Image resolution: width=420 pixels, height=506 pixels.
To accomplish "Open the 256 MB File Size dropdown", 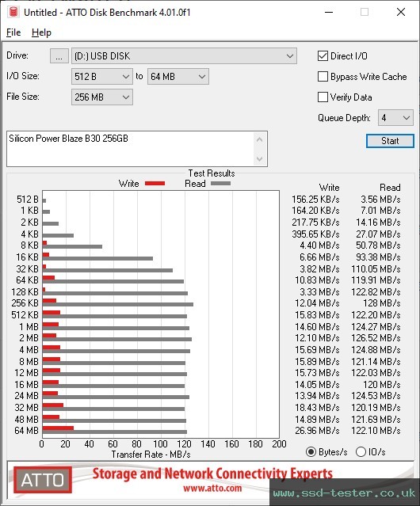I will pyautogui.click(x=102, y=97).
